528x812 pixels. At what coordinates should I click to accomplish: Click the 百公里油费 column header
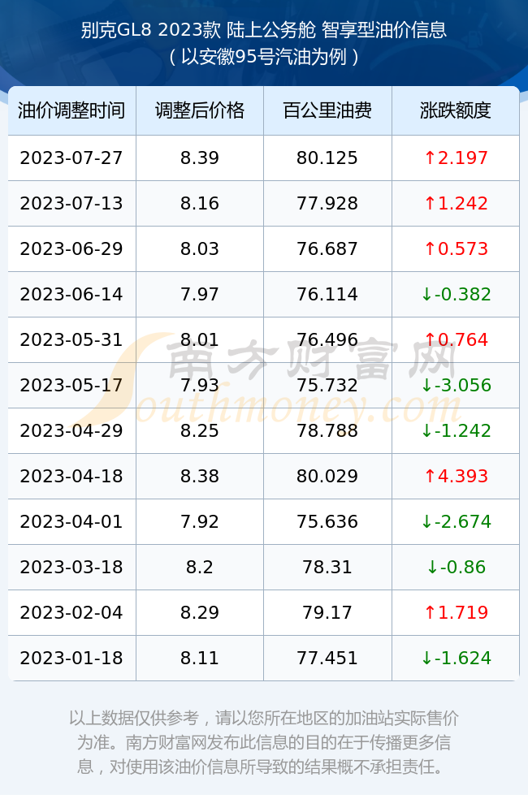(327, 110)
